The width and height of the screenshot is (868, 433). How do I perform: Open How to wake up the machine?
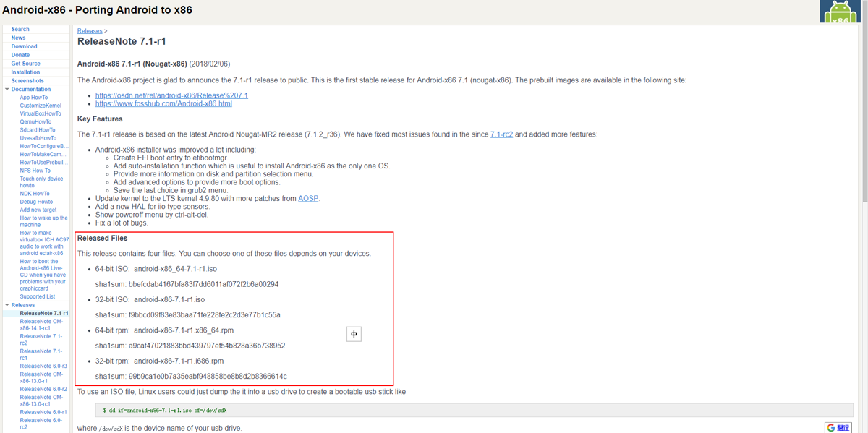(x=43, y=221)
